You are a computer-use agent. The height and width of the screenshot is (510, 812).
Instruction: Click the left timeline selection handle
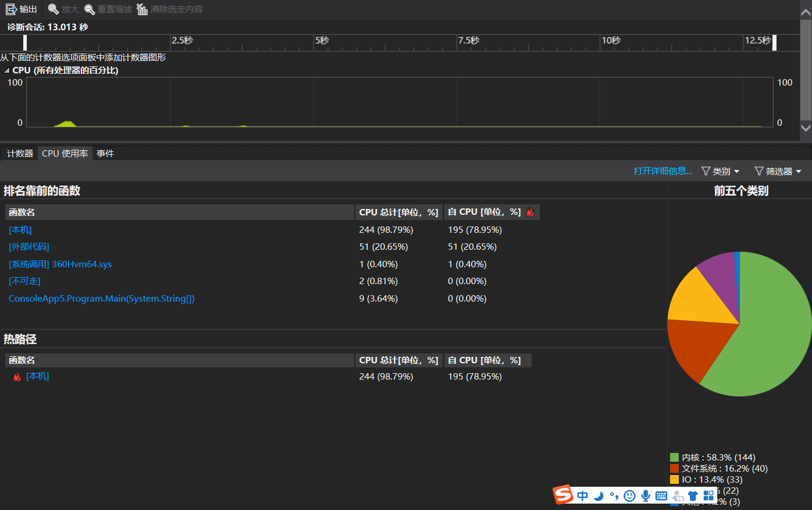25,42
